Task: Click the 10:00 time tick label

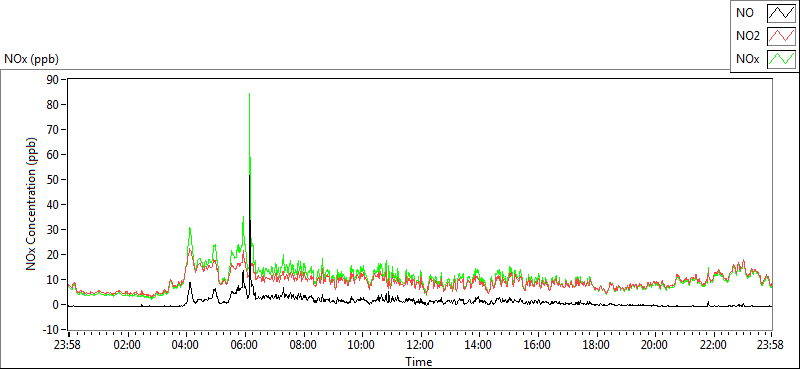Action: tap(362, 344)
